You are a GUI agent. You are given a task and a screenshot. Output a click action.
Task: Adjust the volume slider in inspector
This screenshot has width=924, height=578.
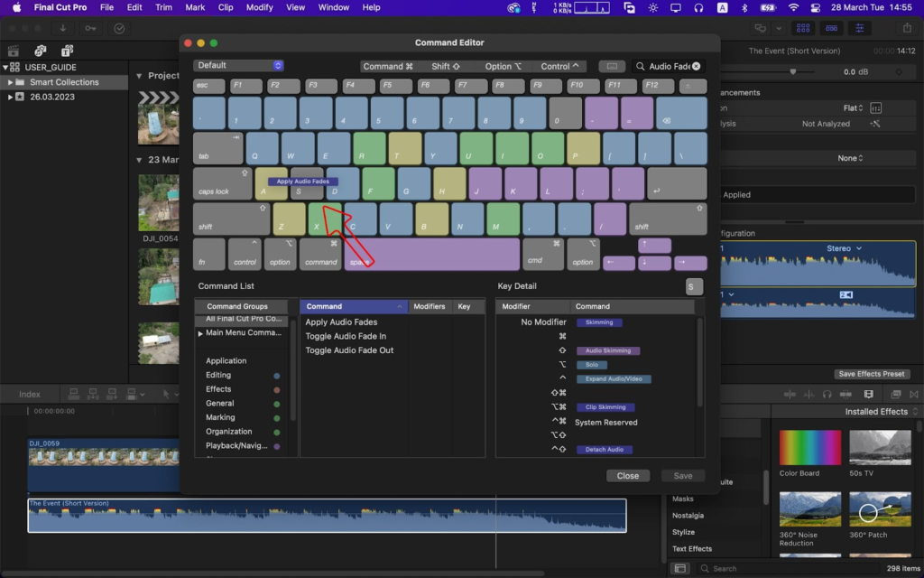pyautogui.click(x=792, y=71)
